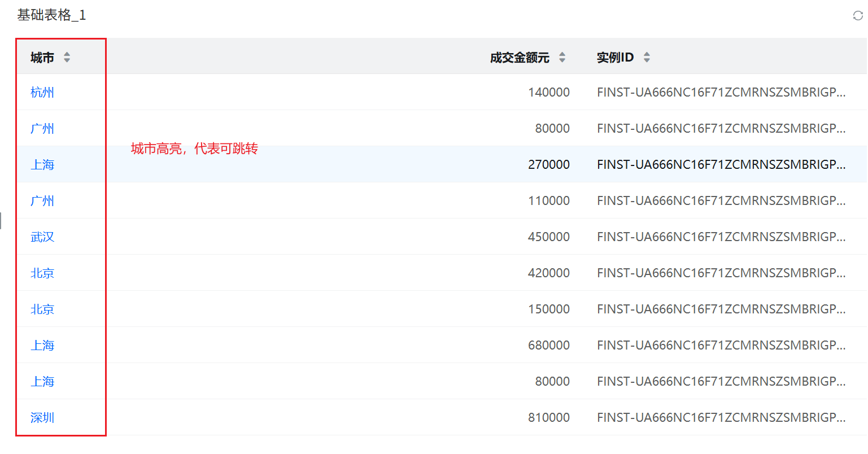Open the 武汉 city link

pyautogui.click(x=42, y=237)
